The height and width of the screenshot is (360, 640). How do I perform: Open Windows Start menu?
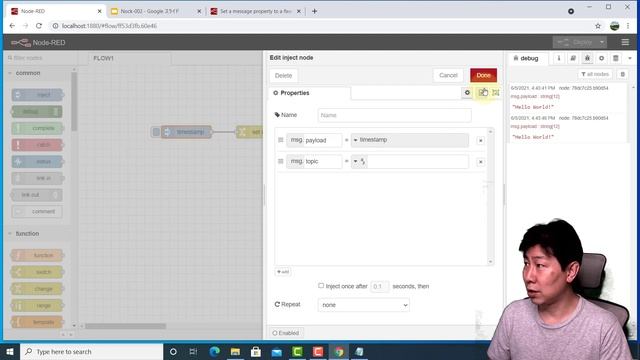10,351
